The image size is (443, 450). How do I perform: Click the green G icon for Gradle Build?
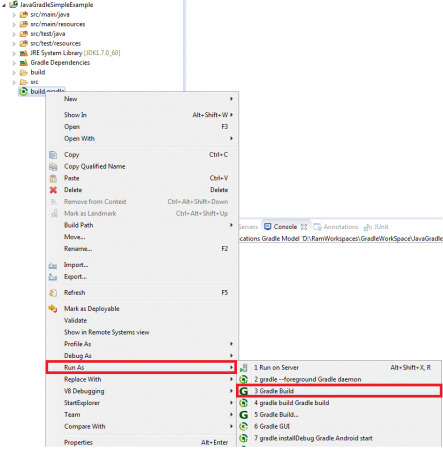coord(244,391)
